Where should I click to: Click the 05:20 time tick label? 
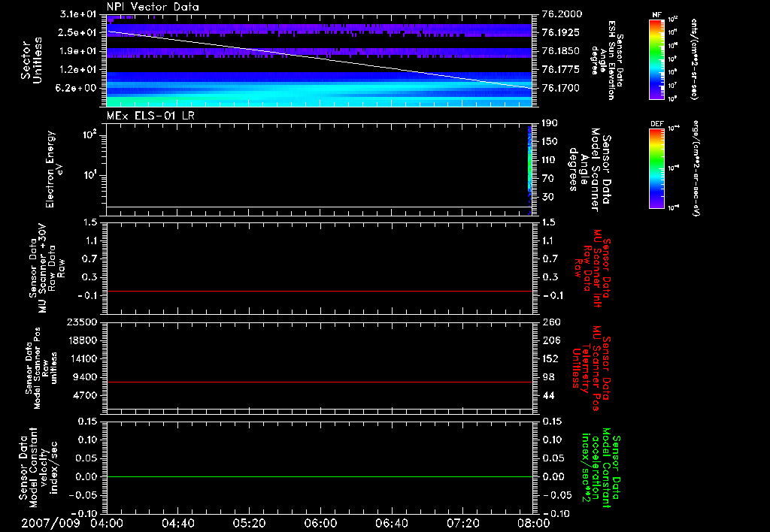click(x=250, y=523)
